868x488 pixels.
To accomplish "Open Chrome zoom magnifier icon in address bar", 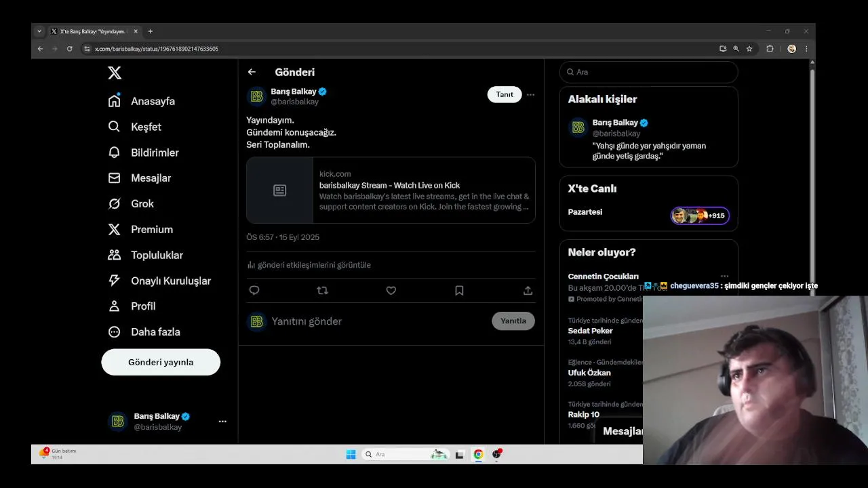I will 736,49.
